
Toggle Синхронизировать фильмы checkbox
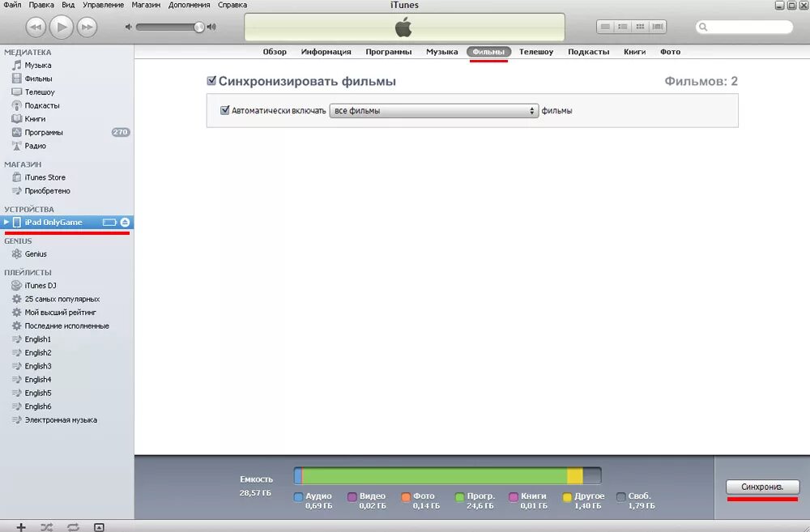tap(211, 81)
